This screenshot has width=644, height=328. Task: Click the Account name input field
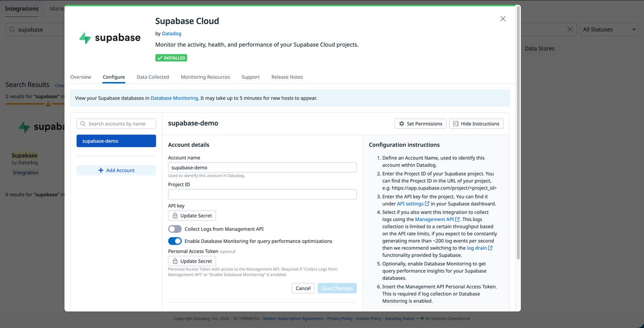(262, 168)
